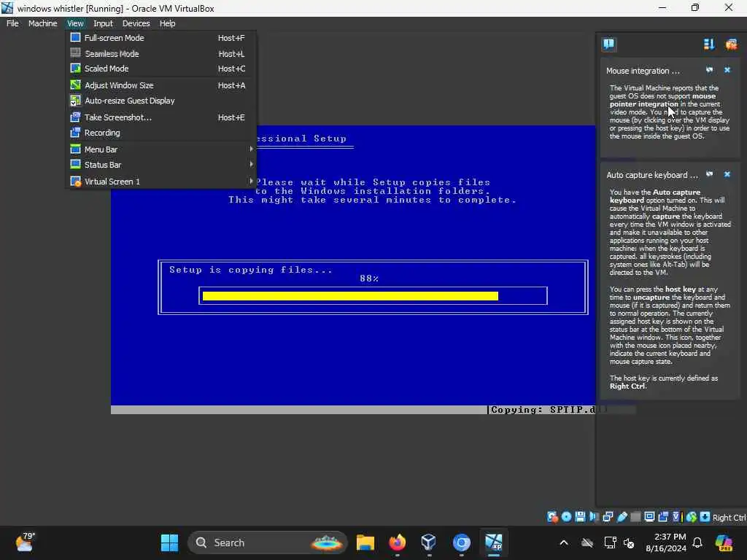Select Full-screen Mode from View menu
The width and height of the screenshot is (747, 560).
pyautogui.click(x=161, y=38)
